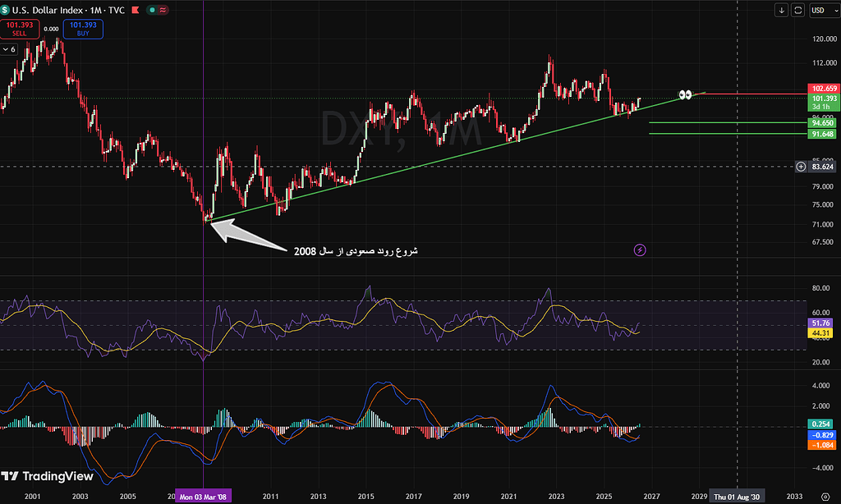Click the red flag icon beside TVC
Image resolution: width=841 pixels, height=504 pixels.
pos(136,10)
